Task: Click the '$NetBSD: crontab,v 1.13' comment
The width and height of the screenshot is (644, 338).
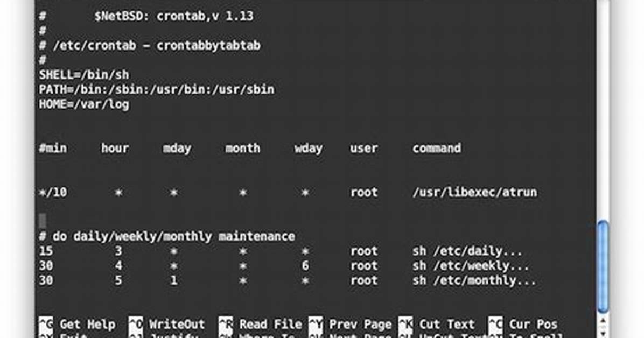Action: coord(174,16)
